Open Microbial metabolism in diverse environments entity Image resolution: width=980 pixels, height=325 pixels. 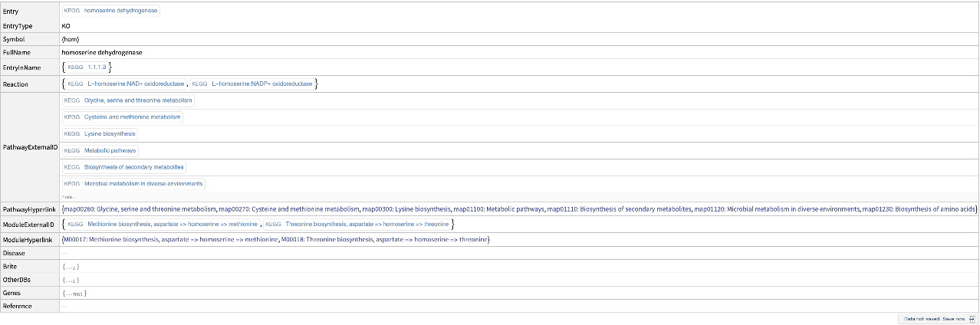pyautogui.click(x=133, y=184)
